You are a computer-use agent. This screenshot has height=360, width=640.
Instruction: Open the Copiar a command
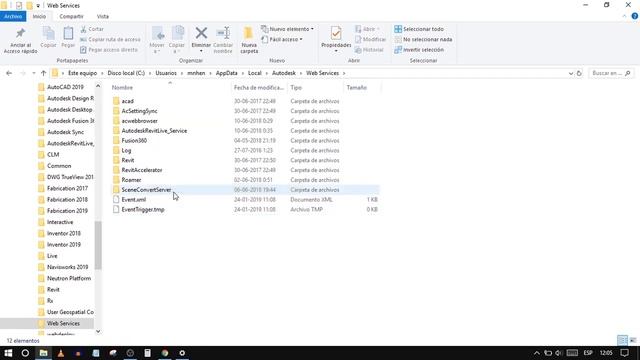177,40
